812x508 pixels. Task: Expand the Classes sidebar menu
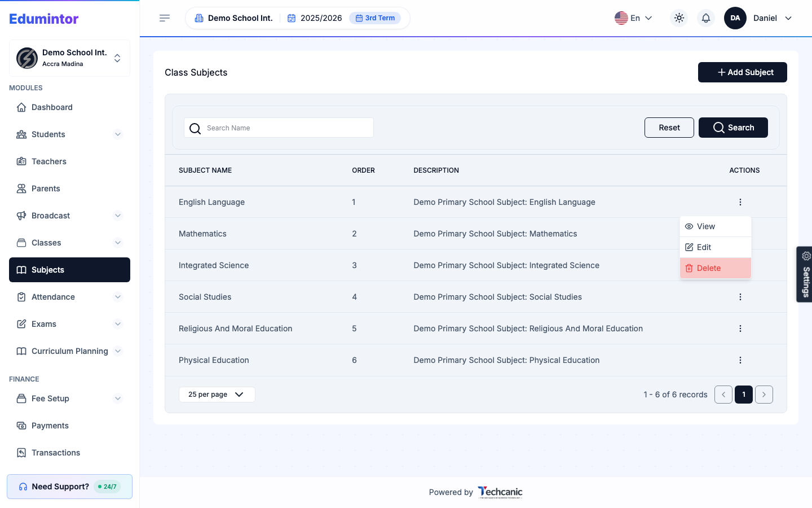(118, 243)
